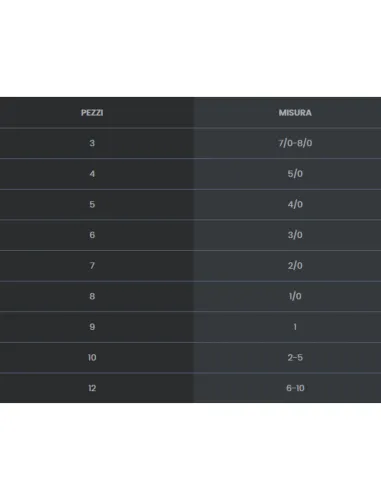Viewport: 381px width, 492px height.
Task: Click the pieces value 3
Action: click(x=92, y=143)
